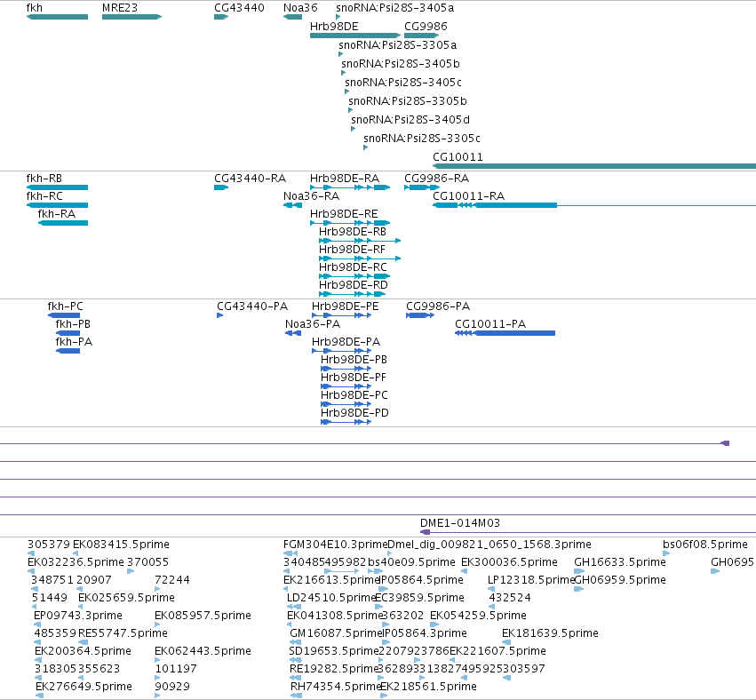Select the Hrb98DE-PD protein label

pyautogui.click(x=354, y=413)
